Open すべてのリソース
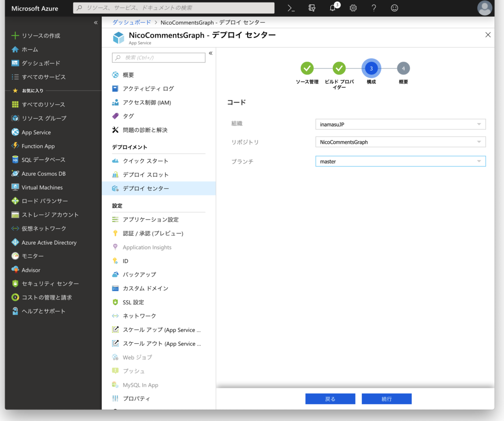This screenshot has height=421, width=504. click(x=43, y=104)
